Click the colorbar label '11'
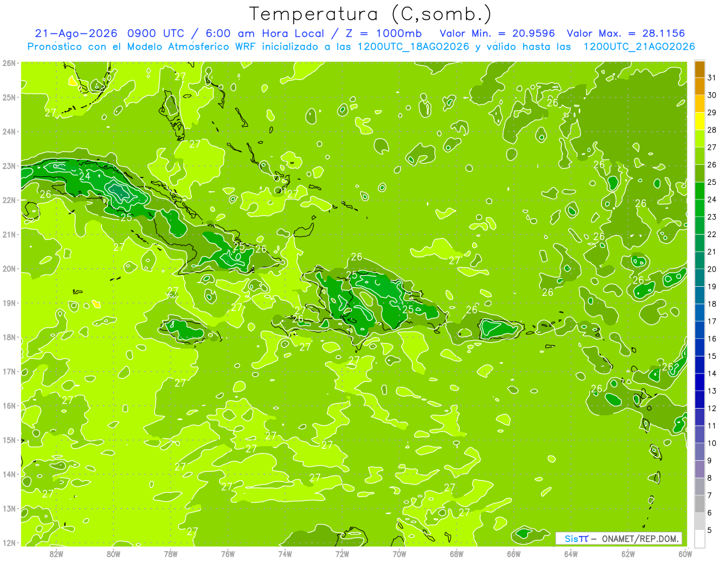Viewport: 728px width, 562px height. point(712,426)
